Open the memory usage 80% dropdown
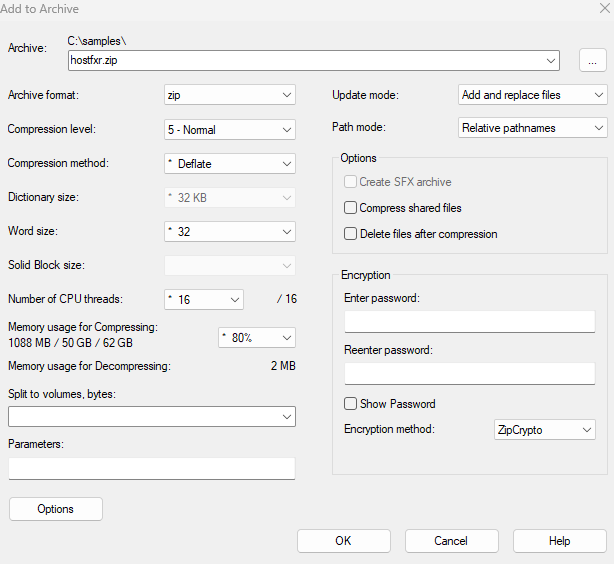614x564 pixels. click(256, 338)
